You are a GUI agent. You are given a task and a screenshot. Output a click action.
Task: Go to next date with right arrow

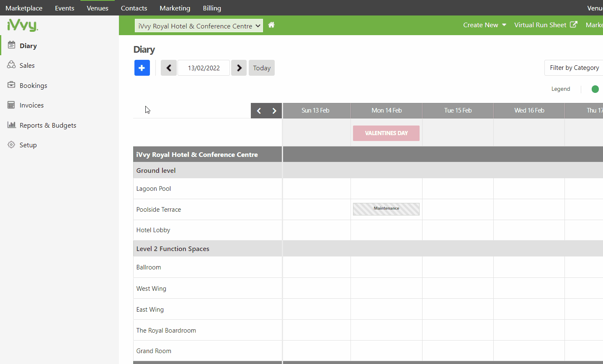[239, 68]
